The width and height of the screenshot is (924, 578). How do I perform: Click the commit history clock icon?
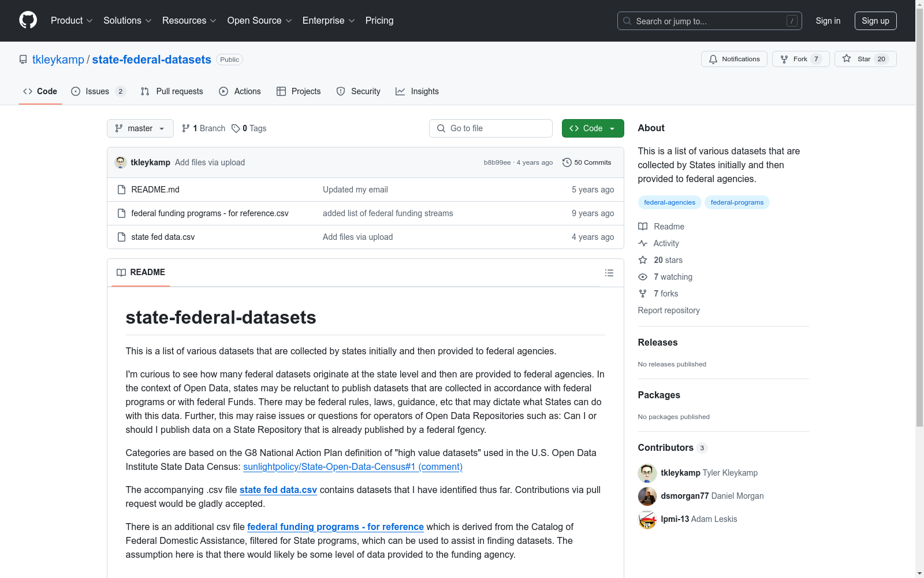pos(567,162)
